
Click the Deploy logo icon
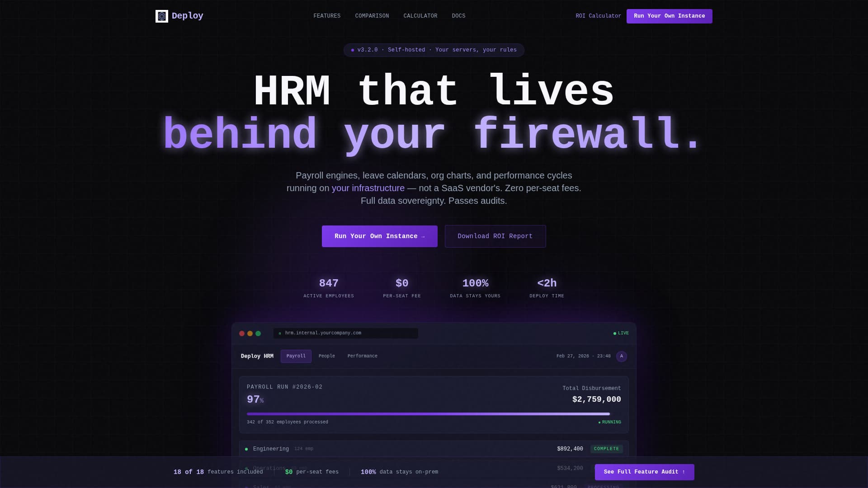(162, 16)
